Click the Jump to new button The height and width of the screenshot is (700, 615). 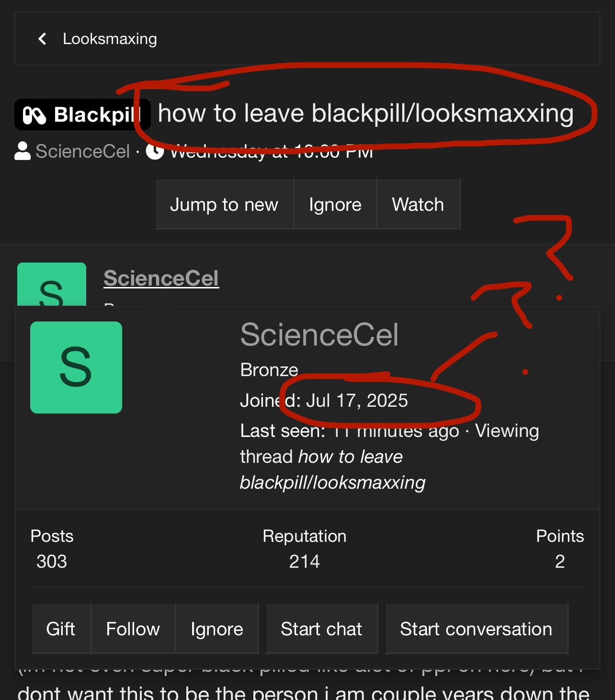224,204
